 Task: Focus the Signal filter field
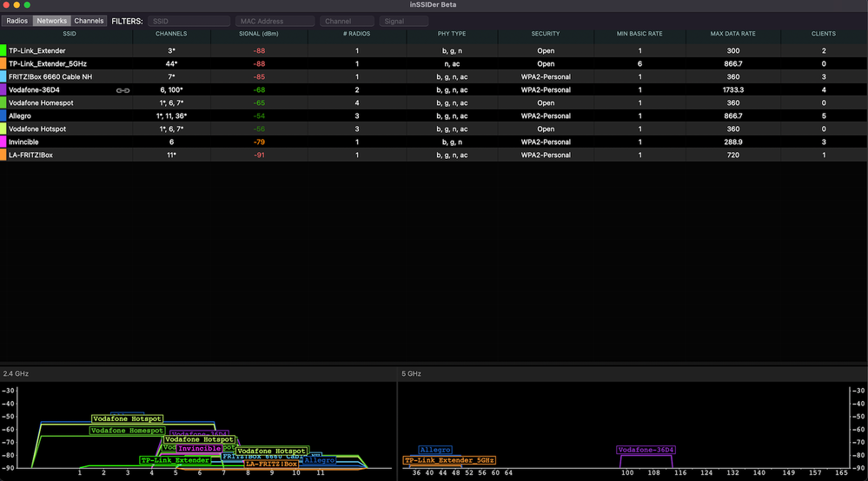tap(404, 21)
